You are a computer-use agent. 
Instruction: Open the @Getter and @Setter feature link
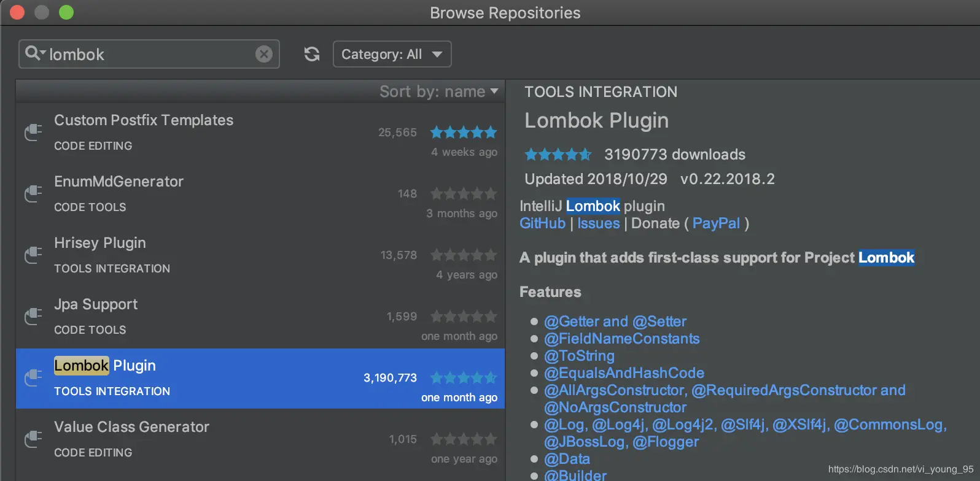(x=615, y=321)
